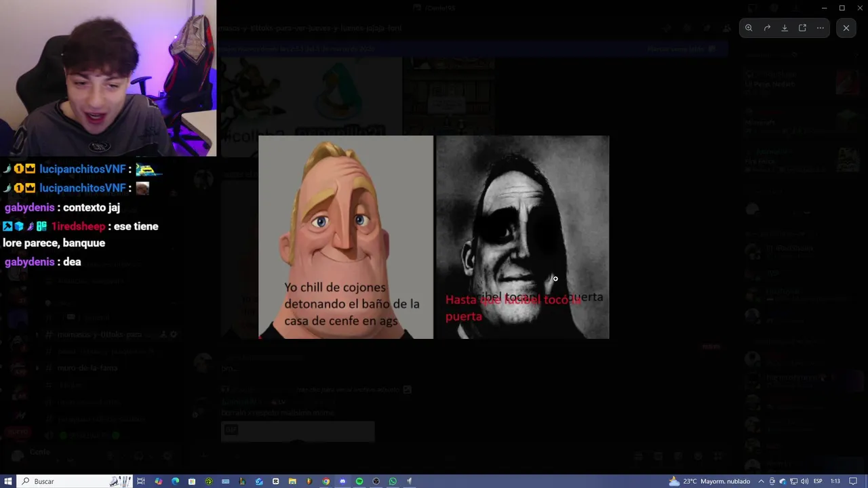Open the image in browser via the external-link icon
868x488 pixels.
802,28
